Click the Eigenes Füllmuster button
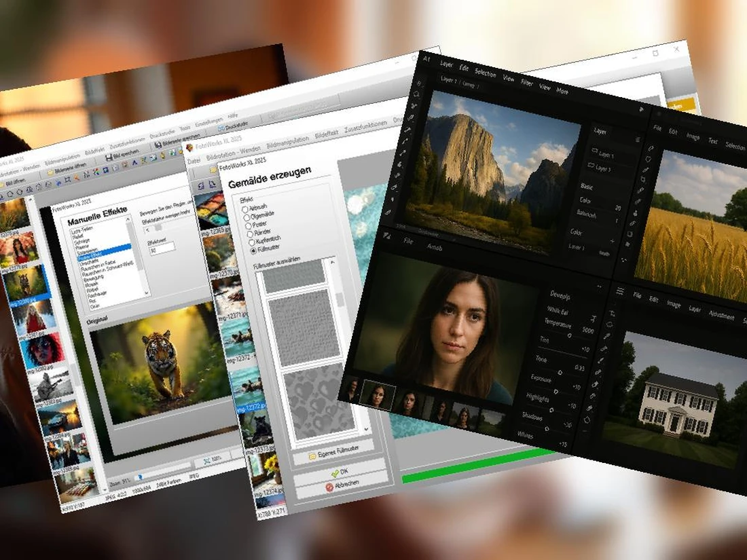Viewport: 747px width, 560px height. (333, 453)
